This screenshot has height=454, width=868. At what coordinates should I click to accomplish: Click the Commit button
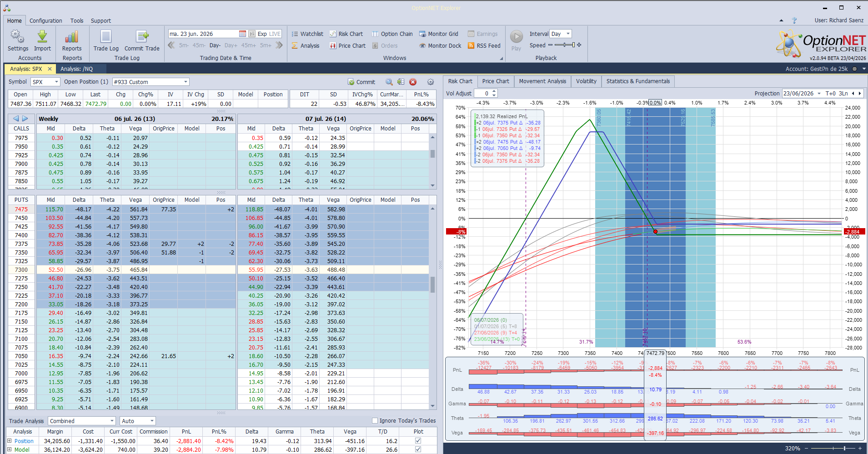pos(362,82)
